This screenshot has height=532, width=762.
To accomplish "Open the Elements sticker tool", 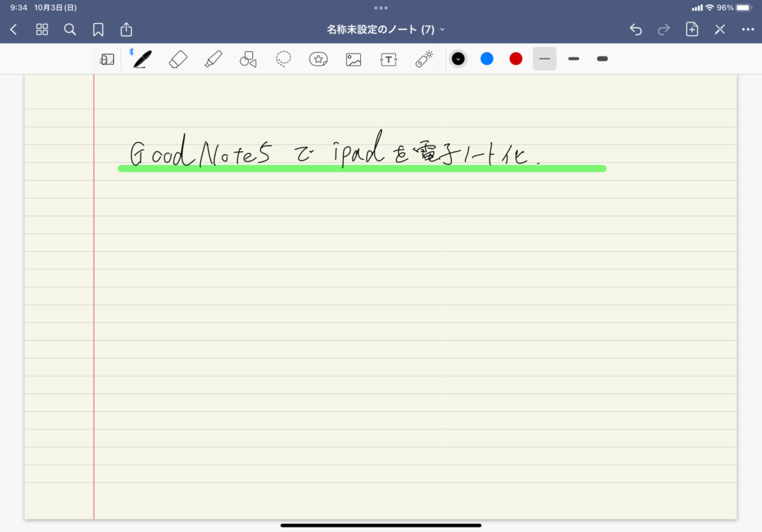I will (318, 60).
